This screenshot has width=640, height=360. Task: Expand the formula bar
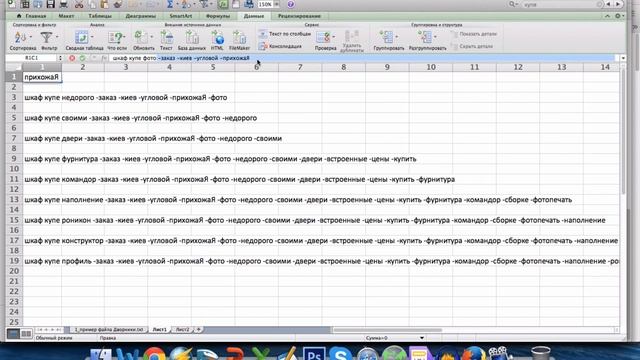[623, 58]
